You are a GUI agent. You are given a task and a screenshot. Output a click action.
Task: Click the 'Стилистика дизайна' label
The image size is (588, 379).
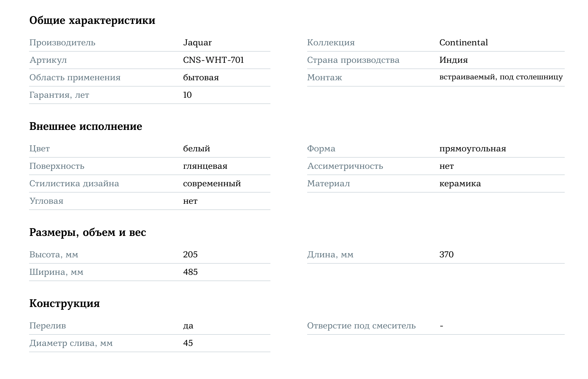74,184
